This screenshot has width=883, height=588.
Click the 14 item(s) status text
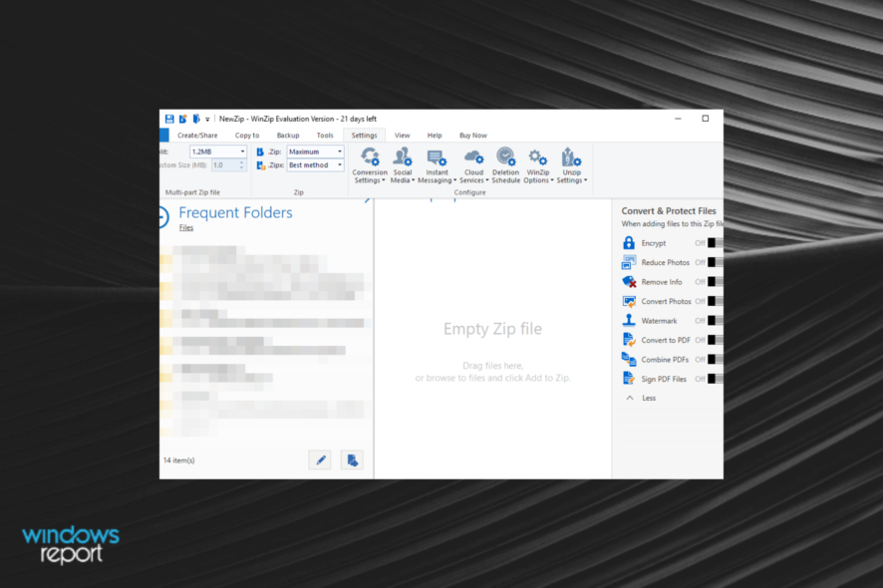179,460
